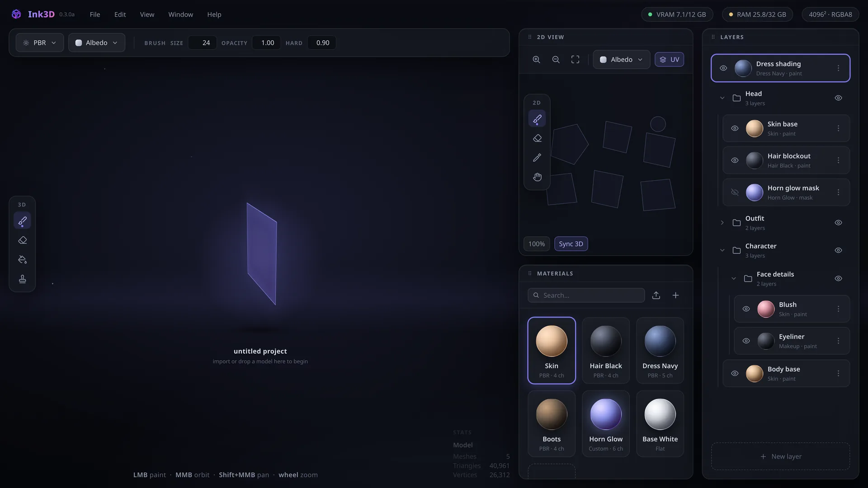Select the 2D eyedropper tool
This screenshot has width=868, height=488.
click(537, 158)
